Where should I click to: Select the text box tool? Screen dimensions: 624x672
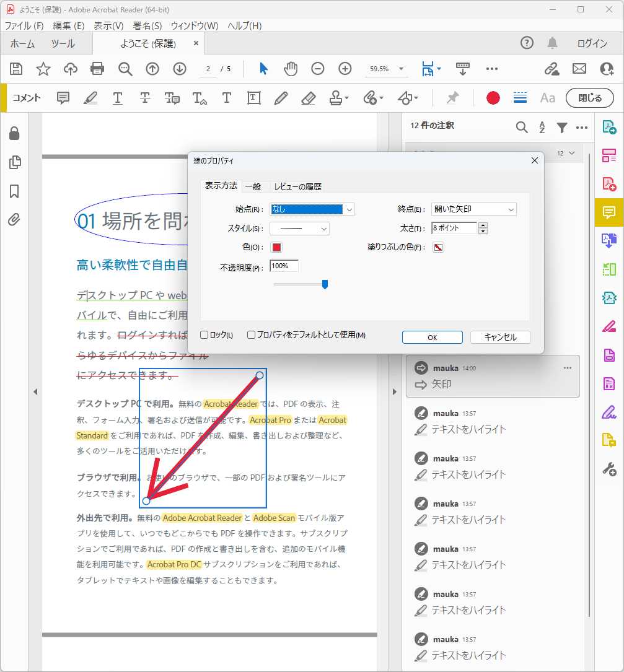254,98
